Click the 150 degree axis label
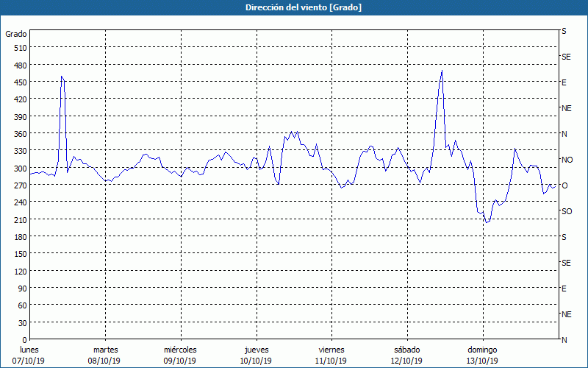The image size is (588, 368). 21,254
